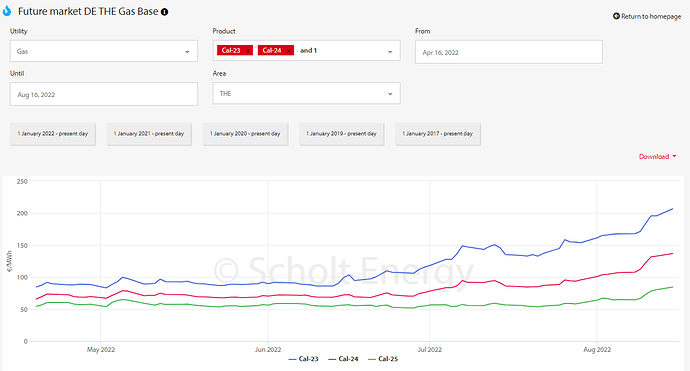Select 1 January 2022 - present day range

point(53,134)
